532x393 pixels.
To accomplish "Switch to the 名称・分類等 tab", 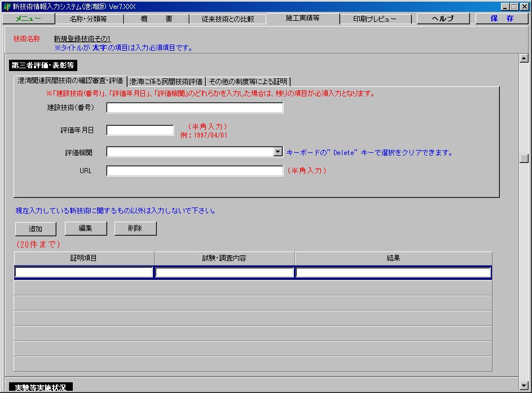I will (88, 19).
